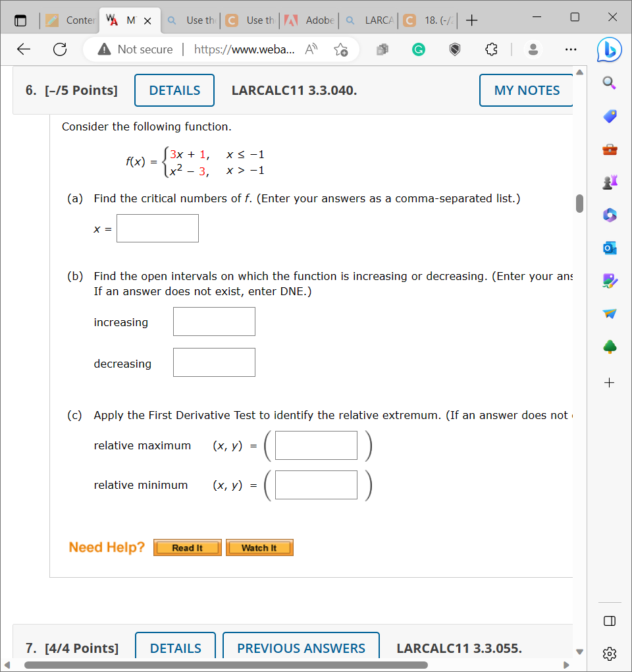Open the sidebar Search tool
Image resolution: width=632 pixels, height=672 pixels.
609,83
